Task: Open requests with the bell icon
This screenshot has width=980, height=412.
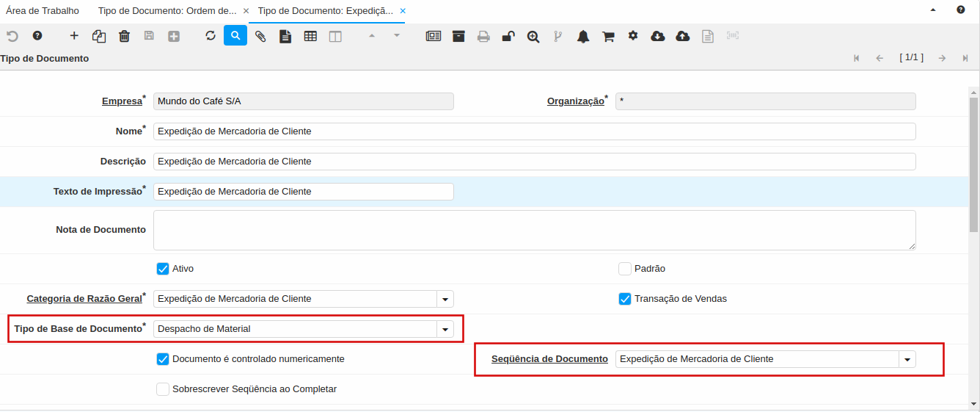Action: tap(583, 36)
